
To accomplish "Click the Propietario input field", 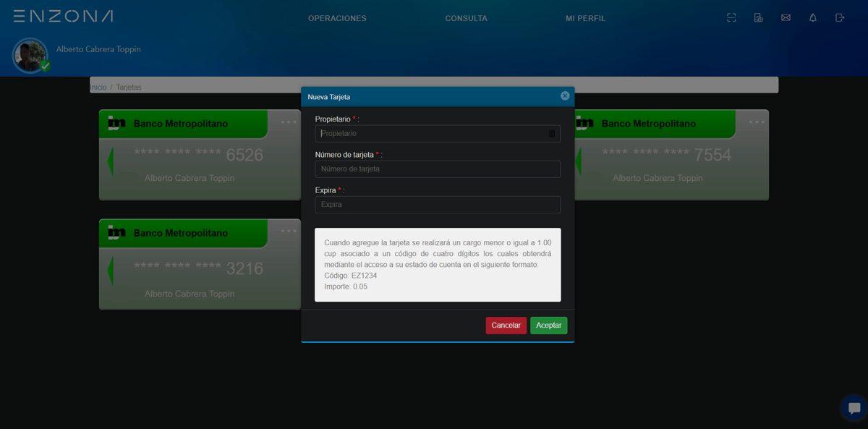I will click(438, 133).
